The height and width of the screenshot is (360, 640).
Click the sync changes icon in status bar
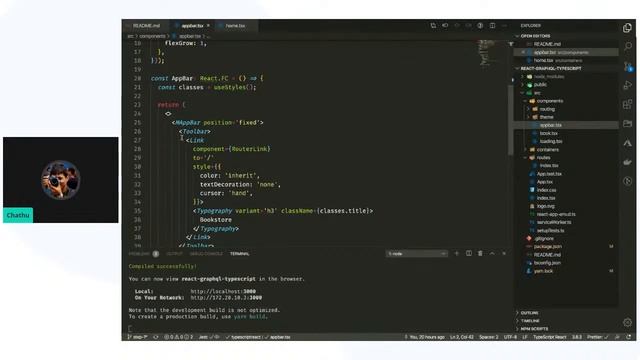click(156, 337)
